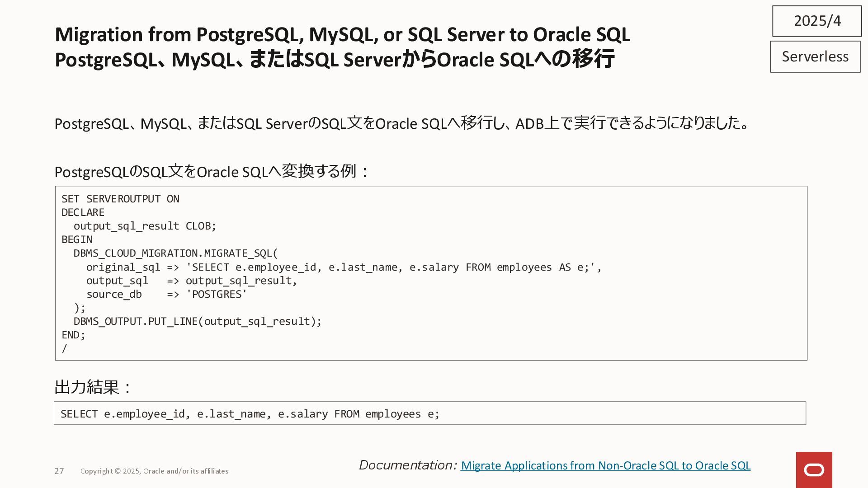The height and width of the screenshot is (488, 868).
Task: Click the 2025/4 date badge
Action: 817,21
